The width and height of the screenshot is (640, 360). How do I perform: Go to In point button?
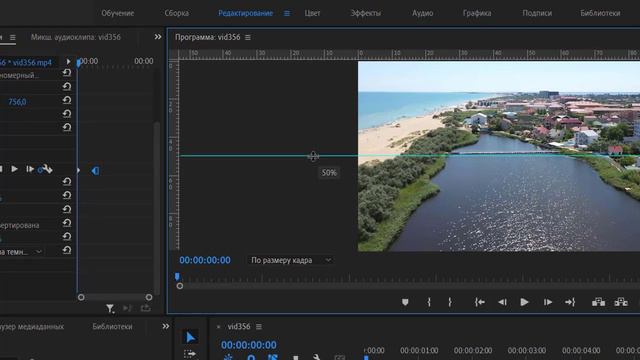click(480, 302)
